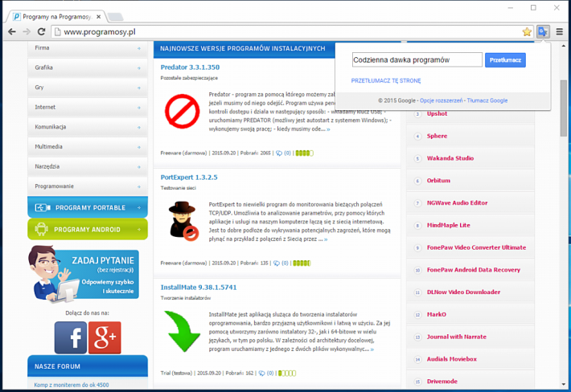Viewport: 571px width, 392px height.
Task: Open FonePaw Video Converter Ultimate link
Action: (x=476, y=247)
